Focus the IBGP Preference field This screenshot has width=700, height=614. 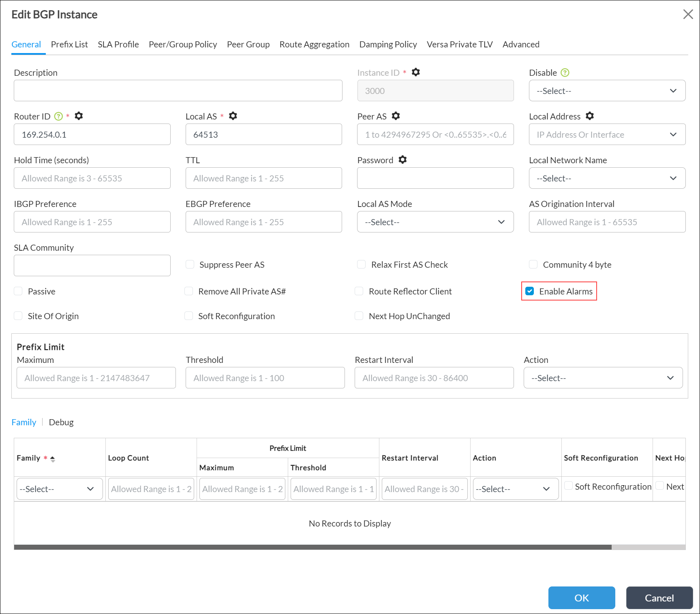point(92,222)
